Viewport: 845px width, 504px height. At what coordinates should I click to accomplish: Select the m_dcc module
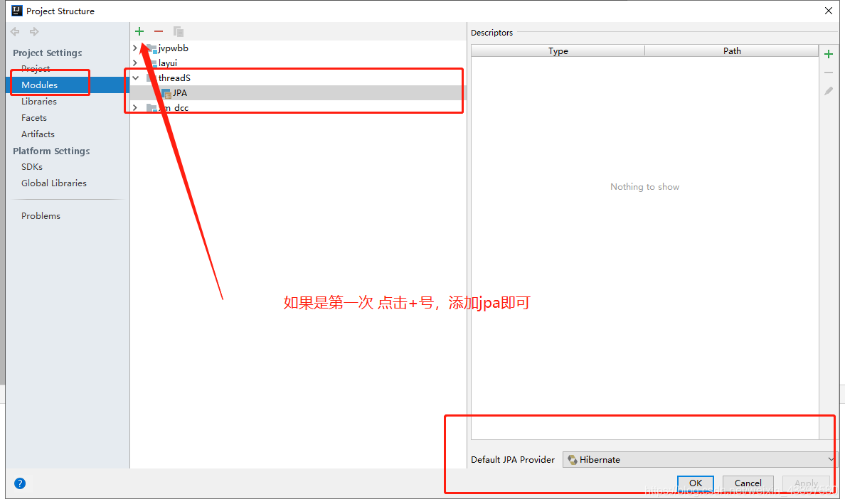[x=173, y=107]
